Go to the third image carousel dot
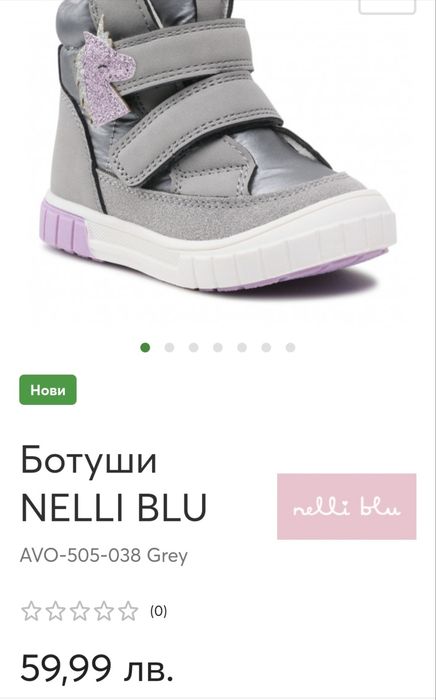Screen dimensions: 436x700 click(x=193, y=347)
